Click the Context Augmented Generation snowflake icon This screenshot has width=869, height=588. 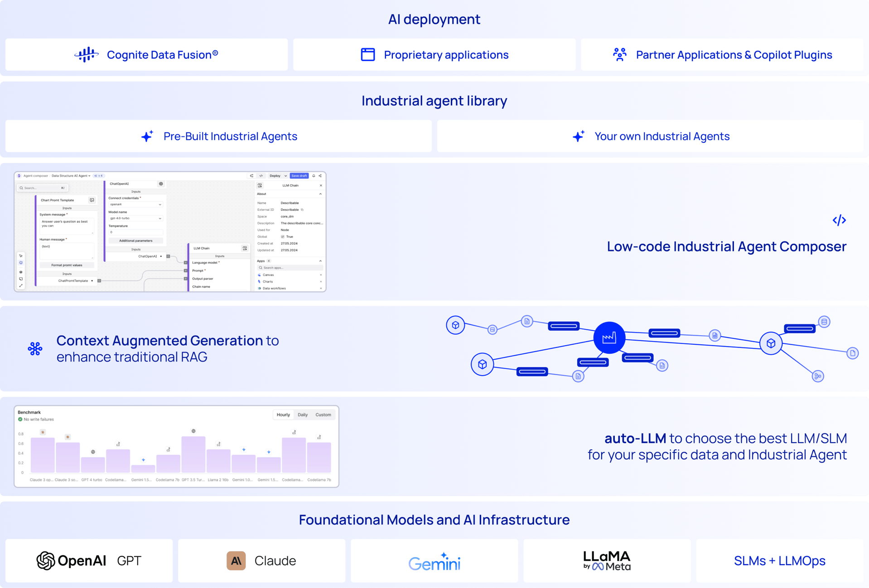pyautogui.click(x=35, y=348)
